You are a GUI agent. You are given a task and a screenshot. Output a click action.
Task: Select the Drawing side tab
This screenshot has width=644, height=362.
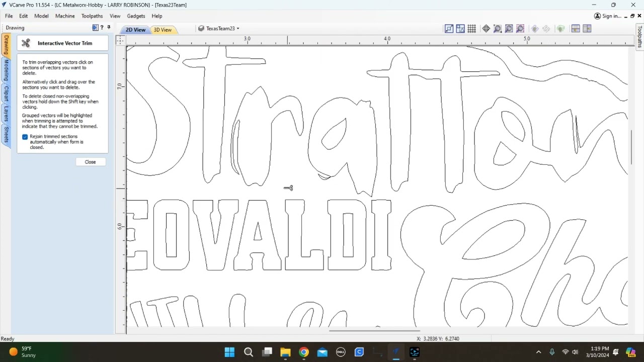click(x=6, y=45)
